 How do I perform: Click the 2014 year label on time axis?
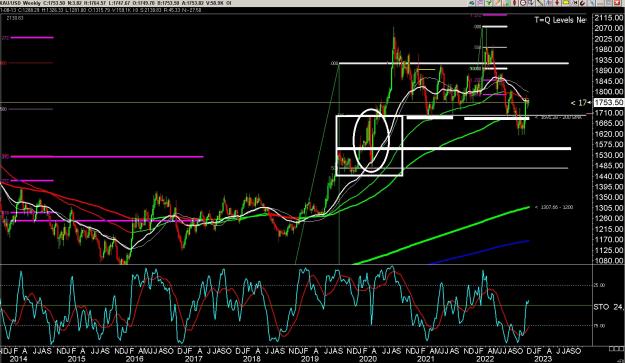pyautogui.click(x=19, y=359)
